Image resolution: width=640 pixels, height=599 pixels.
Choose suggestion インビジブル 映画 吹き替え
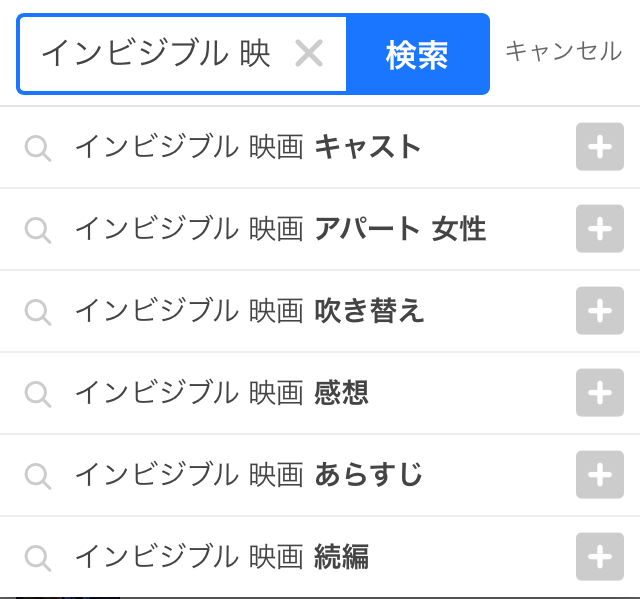[x=250, y=312]
